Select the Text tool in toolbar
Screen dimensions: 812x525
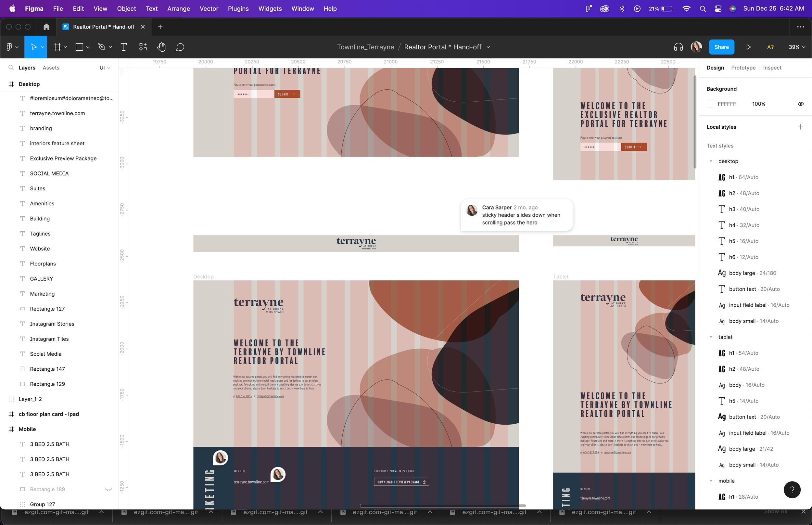[124, 47]
